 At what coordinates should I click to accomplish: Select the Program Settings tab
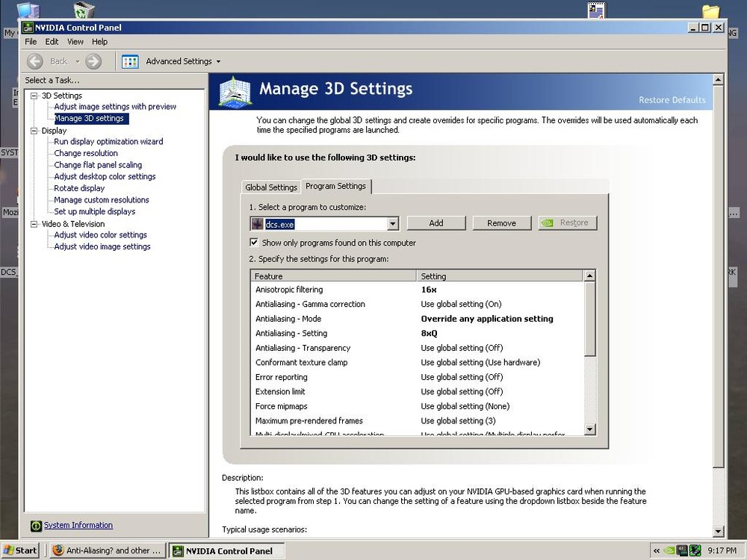(x=336, y=186)
